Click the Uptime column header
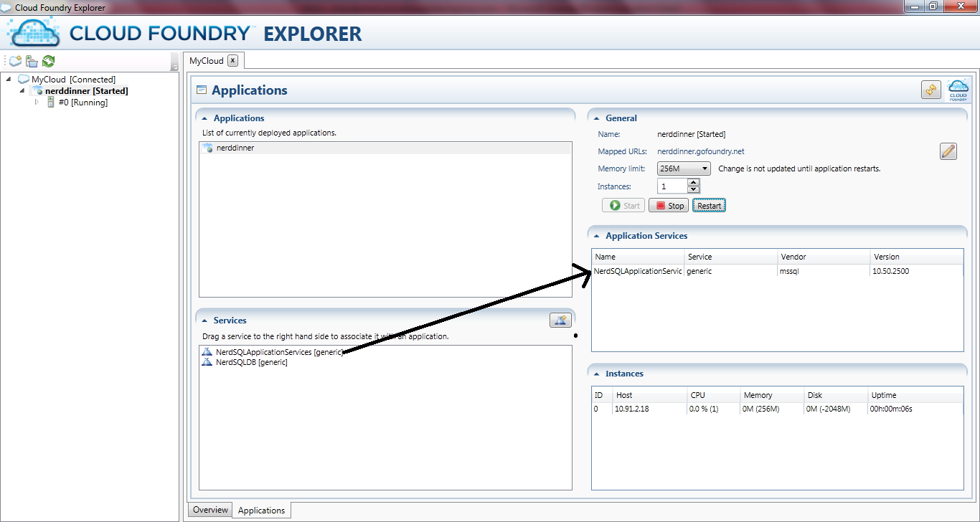 coord(915,395)
